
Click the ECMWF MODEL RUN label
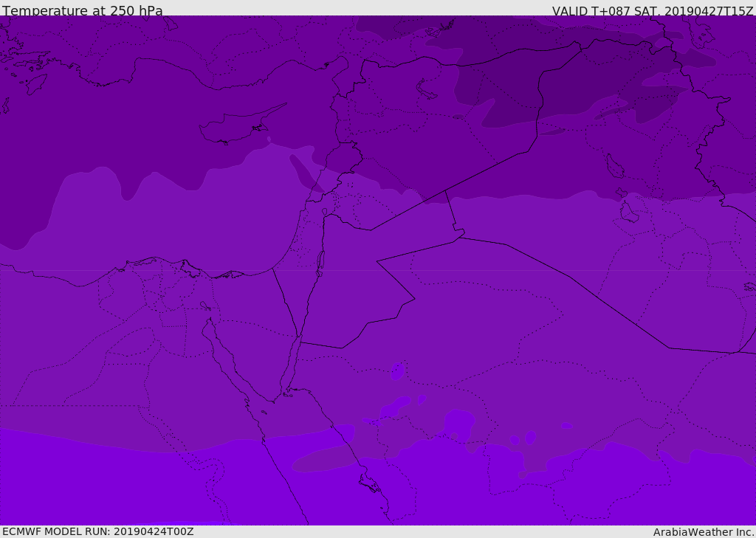click(x=97, y=531)
